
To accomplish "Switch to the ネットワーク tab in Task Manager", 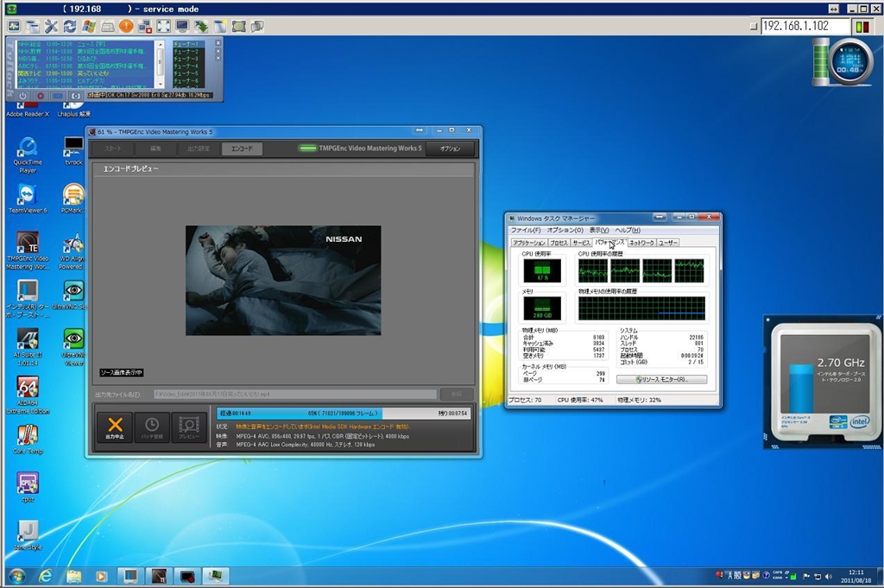I will point(641,243).
